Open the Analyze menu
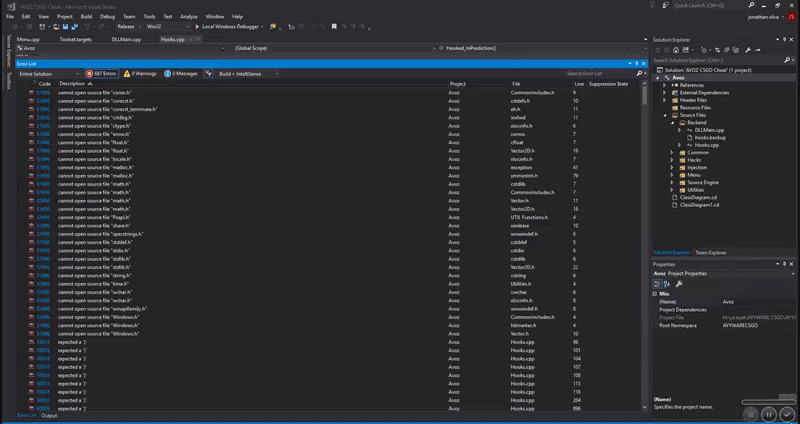The height and width of the screenshot is (424, 800). coord(189,16)
